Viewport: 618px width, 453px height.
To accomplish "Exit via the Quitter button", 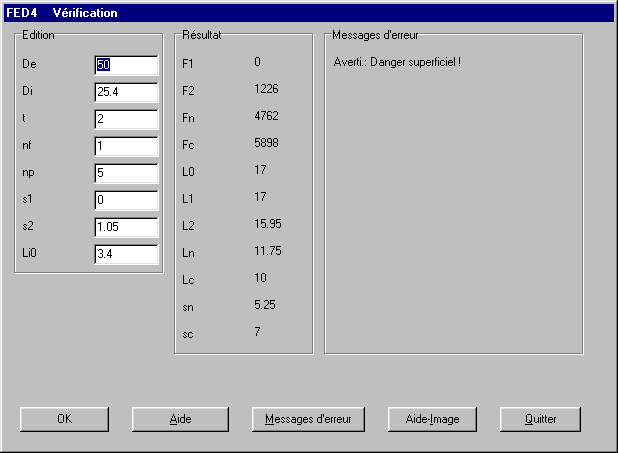I will pyautogui.click(x=540, y=419).
